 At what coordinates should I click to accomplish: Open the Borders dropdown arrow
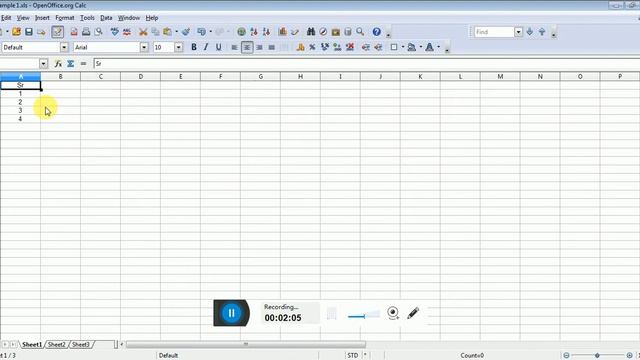403,47
